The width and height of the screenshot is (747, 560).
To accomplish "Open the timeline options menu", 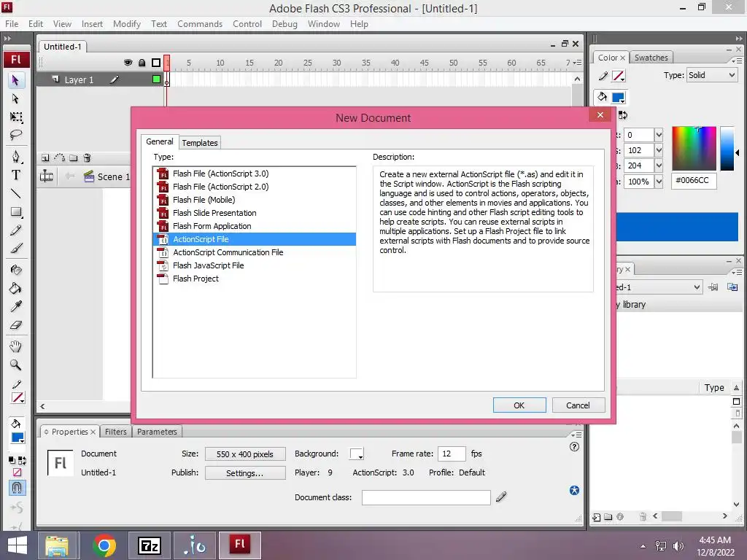I will 577,63.
